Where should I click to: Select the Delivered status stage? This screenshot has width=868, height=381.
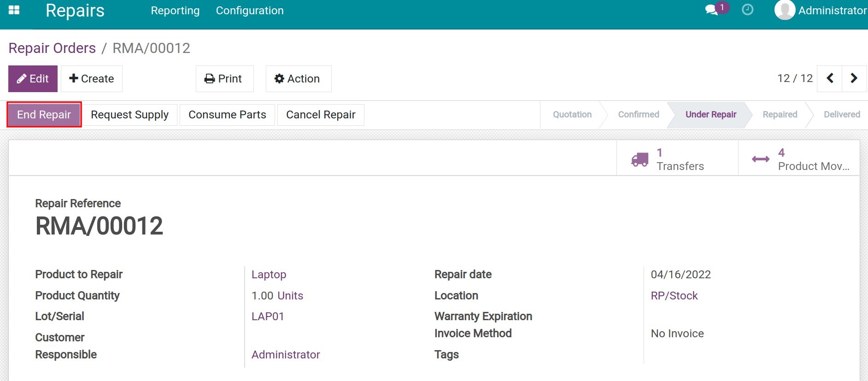[x=842, y=115]
